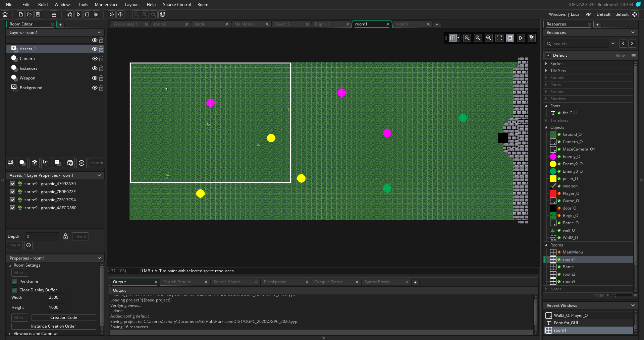
Task: Open the Game Options gear icon
Action: point(112,14)
